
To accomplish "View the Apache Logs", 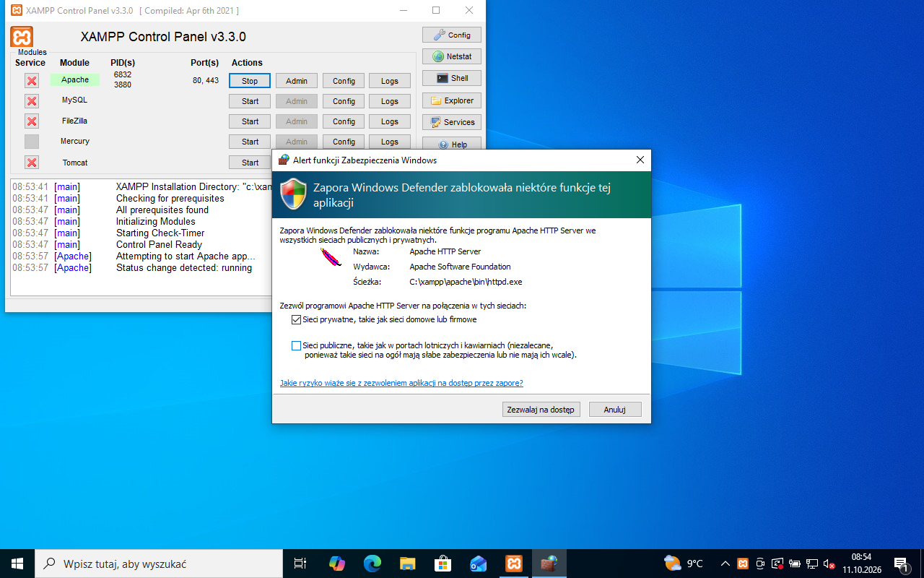I will click(390, 81).
